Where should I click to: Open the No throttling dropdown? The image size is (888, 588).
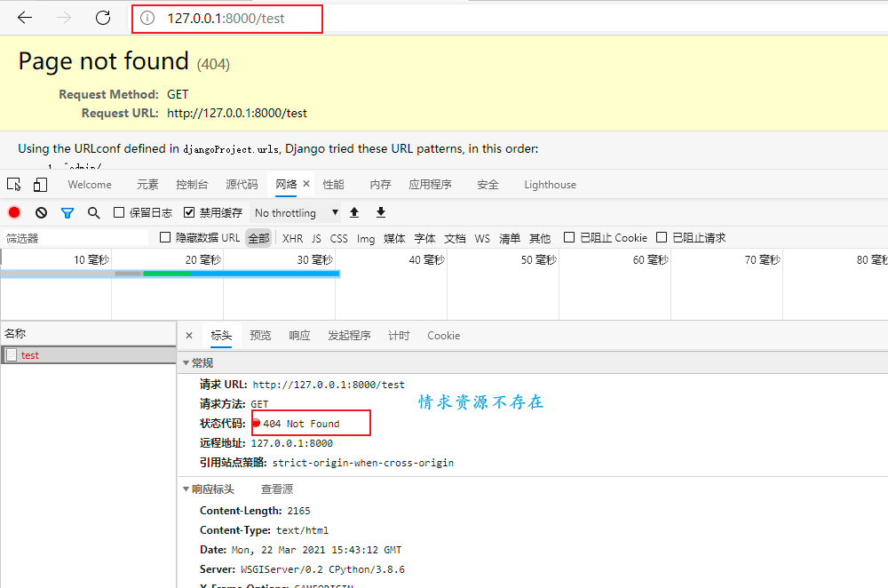296,213
